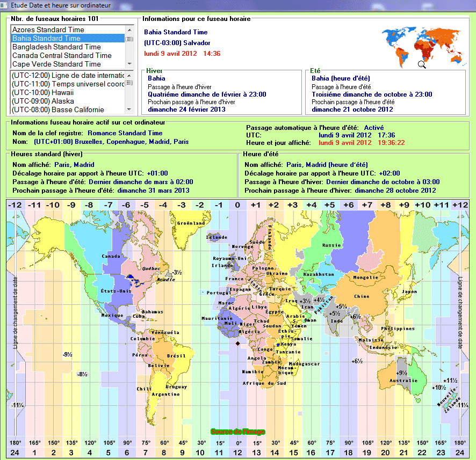Select the highlighted Bahia Standard Time list entry
Image resolution: width=476 pixels, height=460 pixels.
[x=68, y=38]
